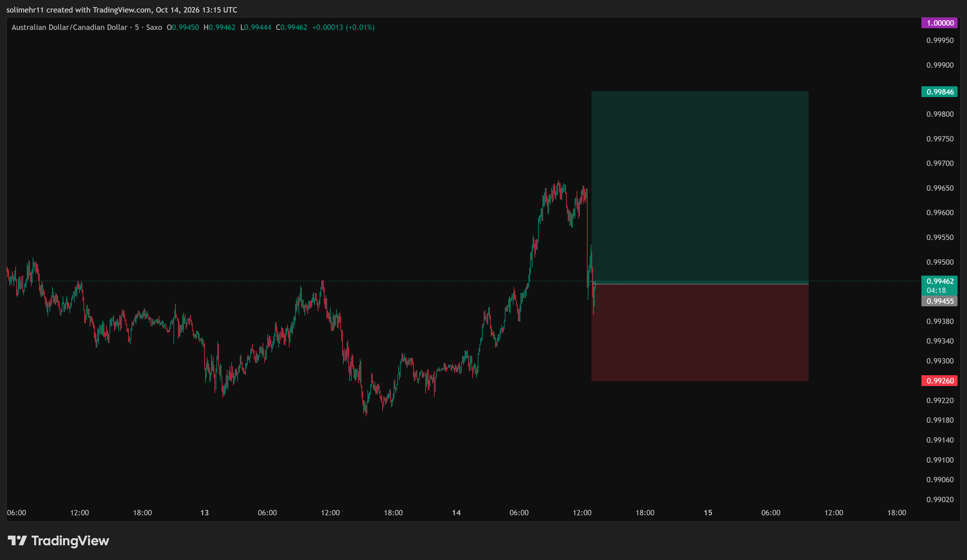Image resolution: width=967 pixels, height=560 pixels.
Task: Click the countdown timer 04:18 on price scale
Action: 936,290
